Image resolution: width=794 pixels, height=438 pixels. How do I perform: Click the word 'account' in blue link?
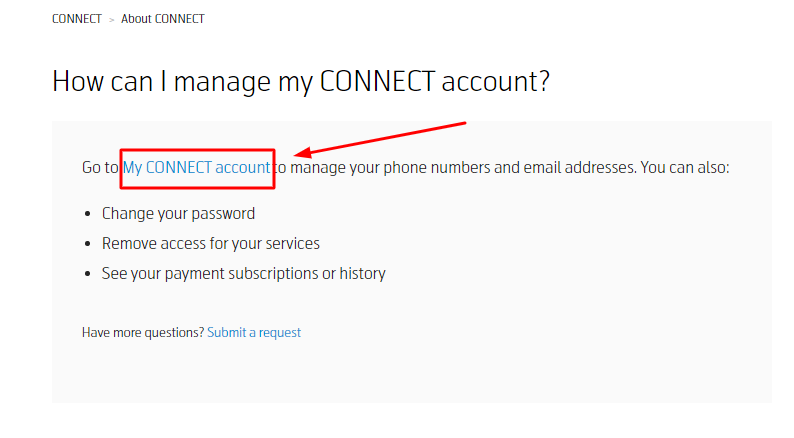point(243,168)
